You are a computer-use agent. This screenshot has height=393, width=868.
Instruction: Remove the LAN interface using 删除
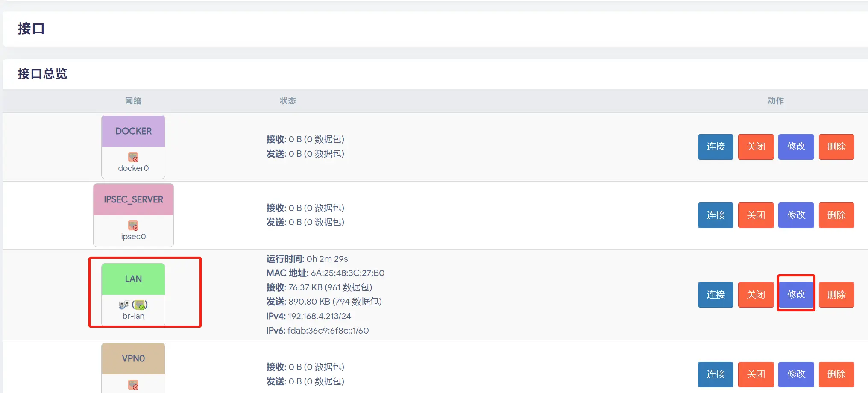point(836,295)
